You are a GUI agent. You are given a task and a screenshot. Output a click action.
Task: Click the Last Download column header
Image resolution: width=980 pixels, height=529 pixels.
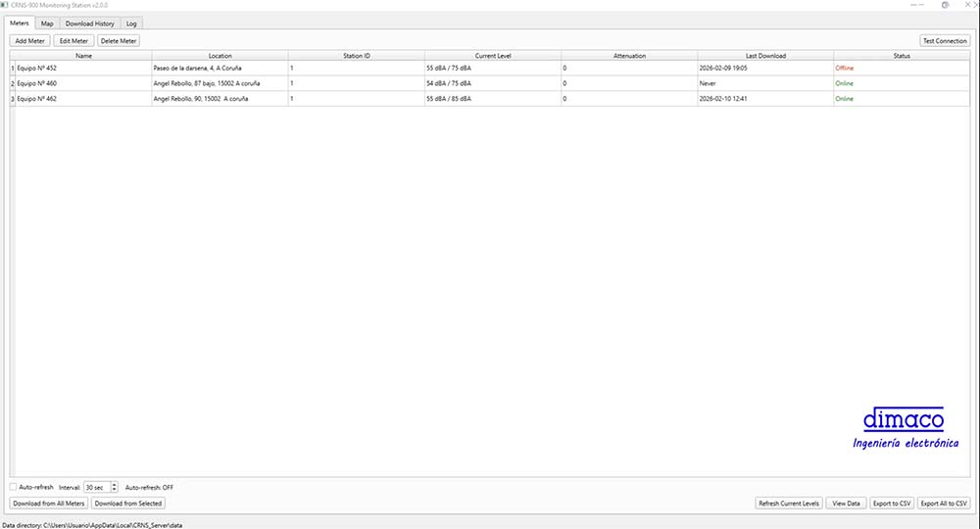tap(765, 56)
